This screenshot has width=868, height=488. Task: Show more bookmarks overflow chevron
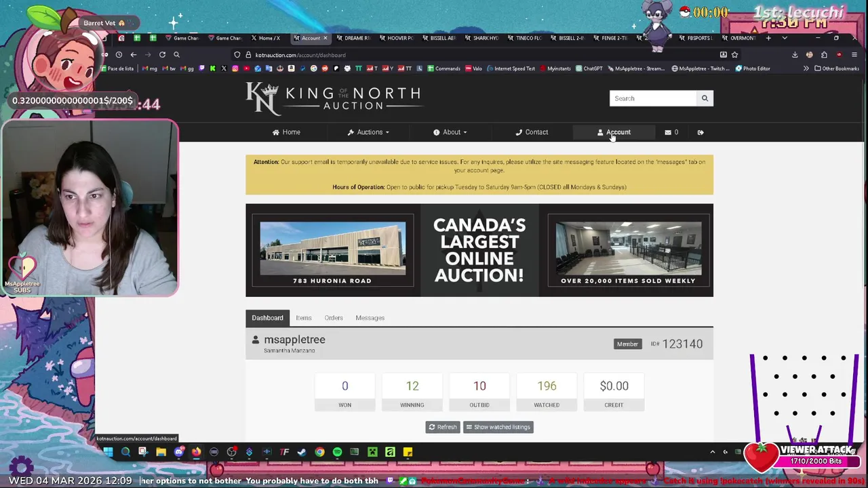point(806,68)
